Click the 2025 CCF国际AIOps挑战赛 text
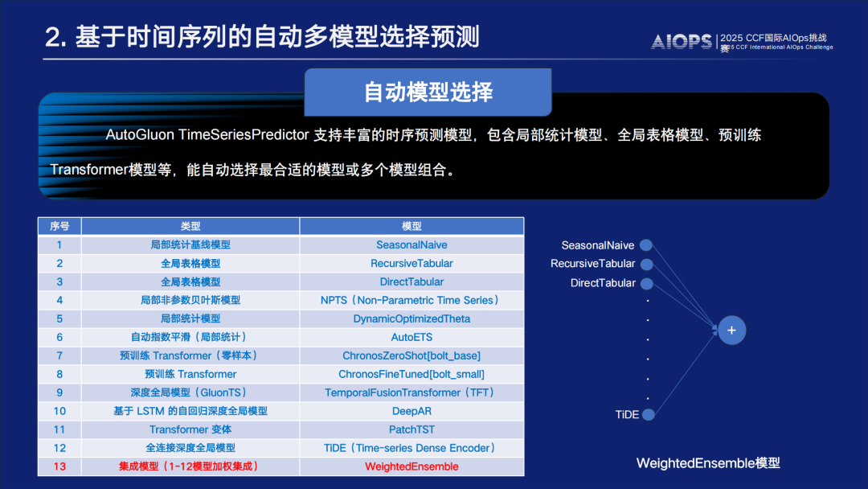 point(775,42)
